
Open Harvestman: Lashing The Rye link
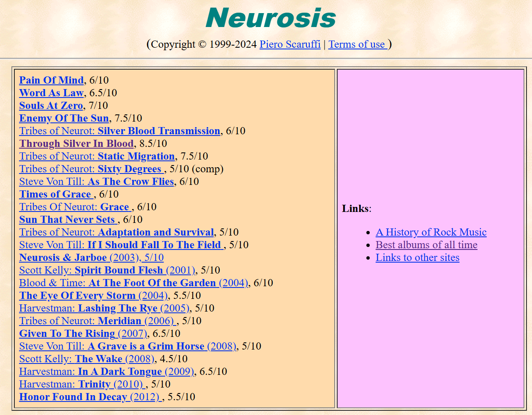click(x=105, y=308)
